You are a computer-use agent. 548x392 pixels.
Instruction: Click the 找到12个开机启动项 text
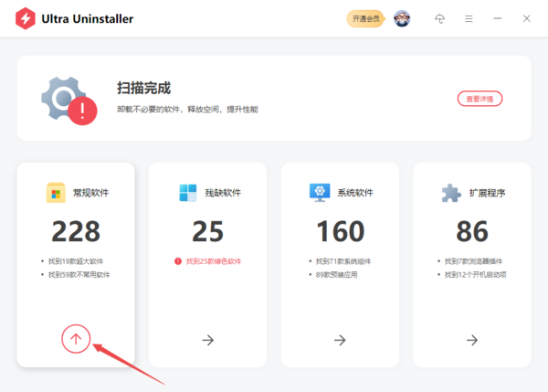[x=475, y=274]
